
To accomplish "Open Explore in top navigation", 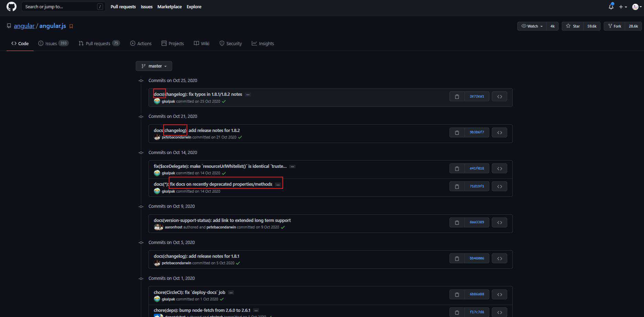I will click(194, 7).
